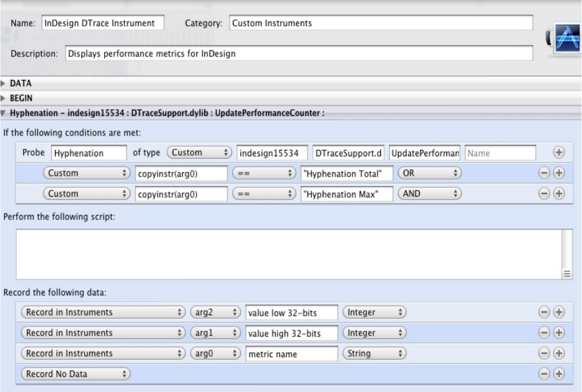582x392 pixels.
Task: Open the arg2 argument dropdown
Action: (214, 312)
